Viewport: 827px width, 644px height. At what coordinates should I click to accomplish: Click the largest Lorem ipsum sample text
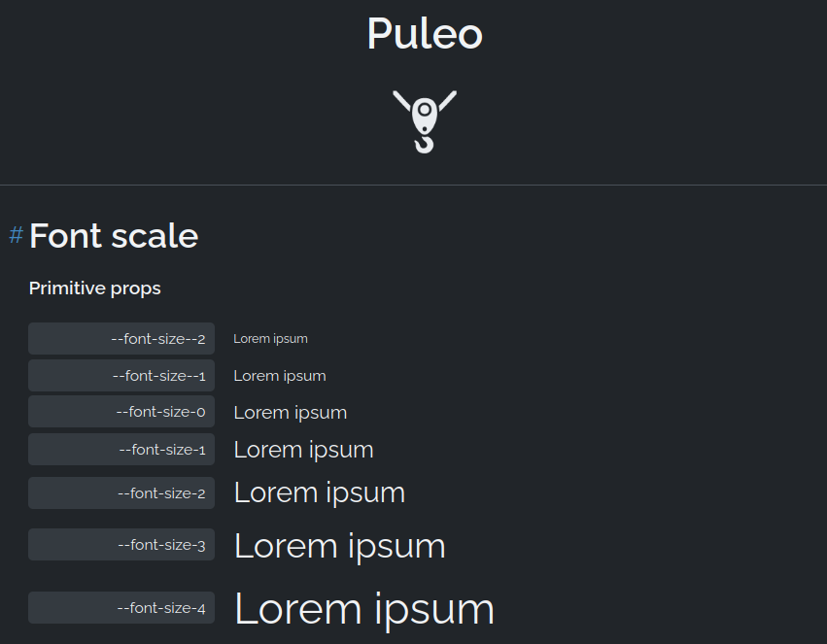364,609
